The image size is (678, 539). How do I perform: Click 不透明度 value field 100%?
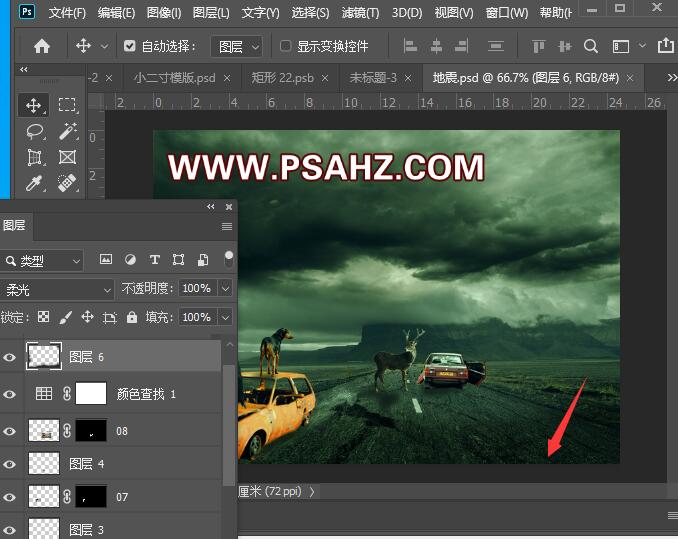(198, 288)
